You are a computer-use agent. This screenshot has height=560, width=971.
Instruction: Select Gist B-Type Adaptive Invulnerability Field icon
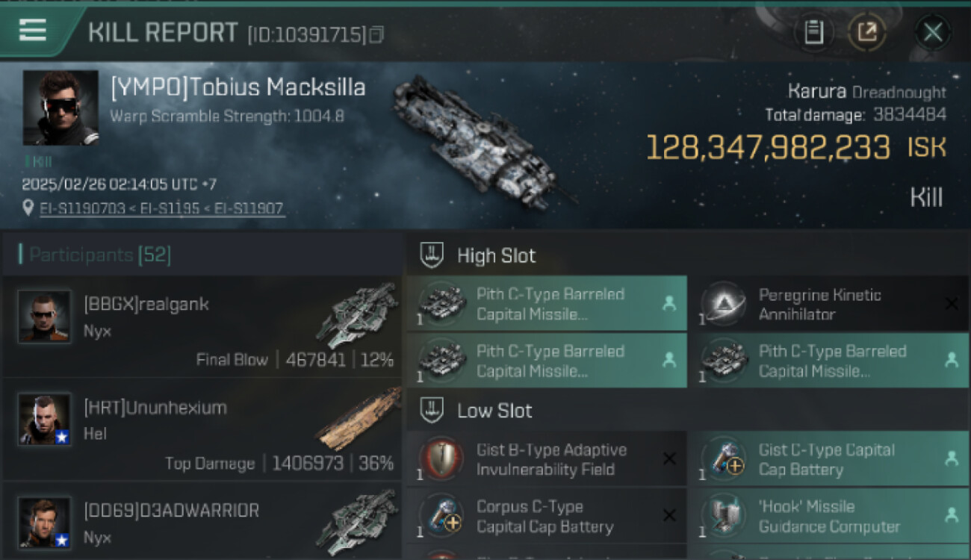click(441, 459)
